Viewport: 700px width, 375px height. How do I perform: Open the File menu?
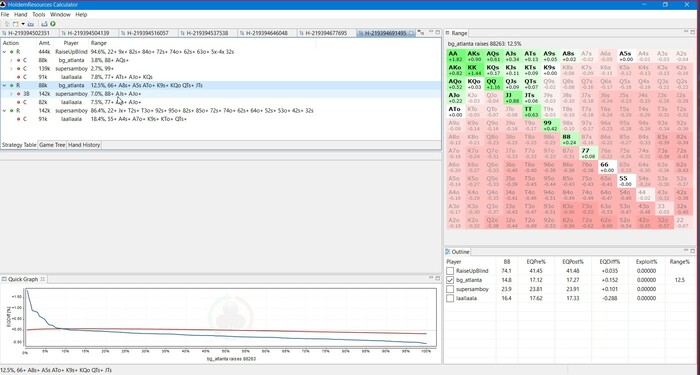(5, 15)
